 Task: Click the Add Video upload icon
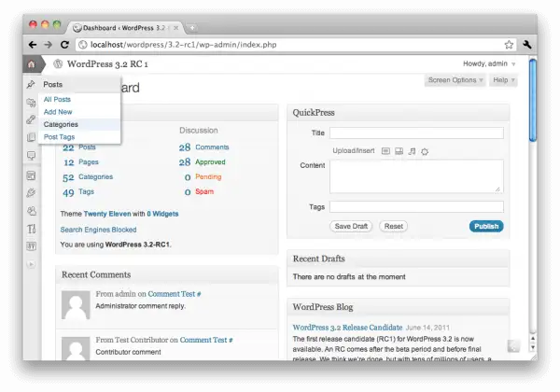pyautogui.click(x=399, y=151)
